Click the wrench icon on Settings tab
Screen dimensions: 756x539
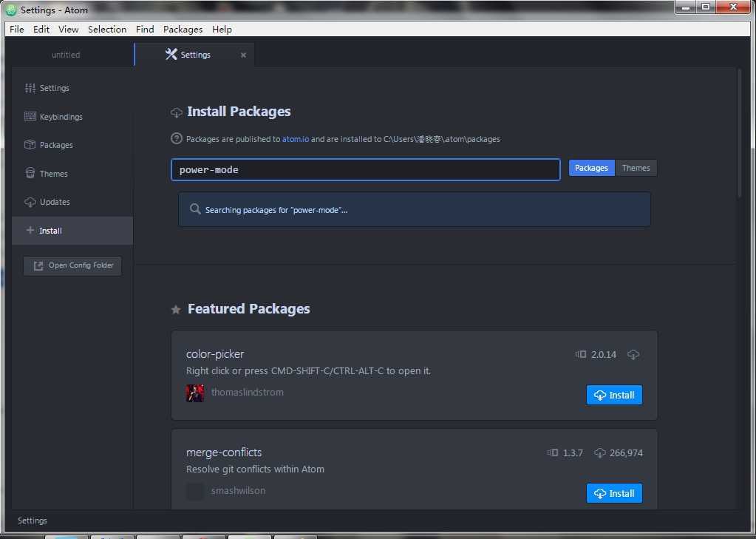tap(171, 54)
